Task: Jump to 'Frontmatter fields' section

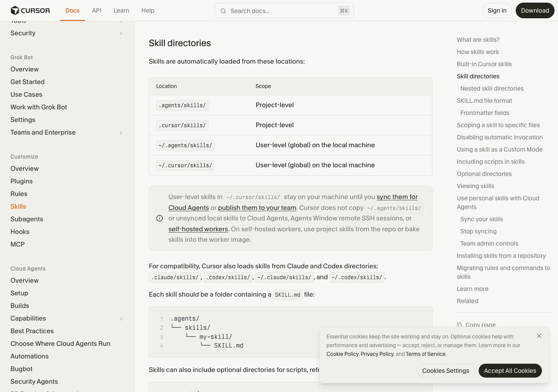Action: (485, 113)
